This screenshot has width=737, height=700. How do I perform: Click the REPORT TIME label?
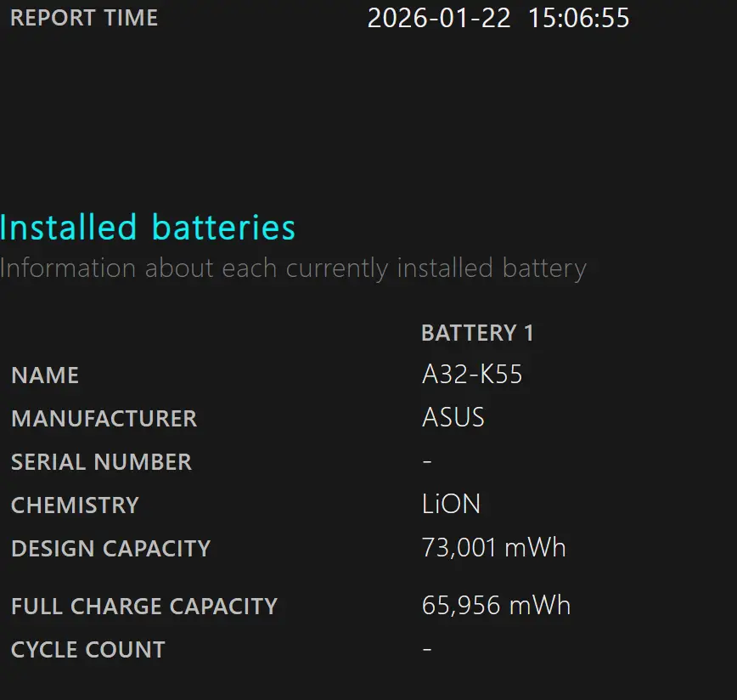pyautogui.click(x=84, y=18)
